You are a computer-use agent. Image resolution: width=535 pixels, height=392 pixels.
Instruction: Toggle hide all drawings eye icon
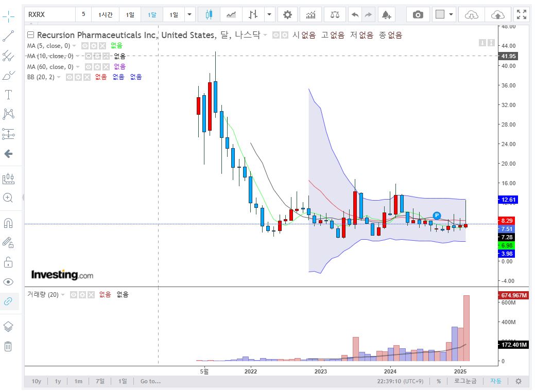(x=8, y=282)
